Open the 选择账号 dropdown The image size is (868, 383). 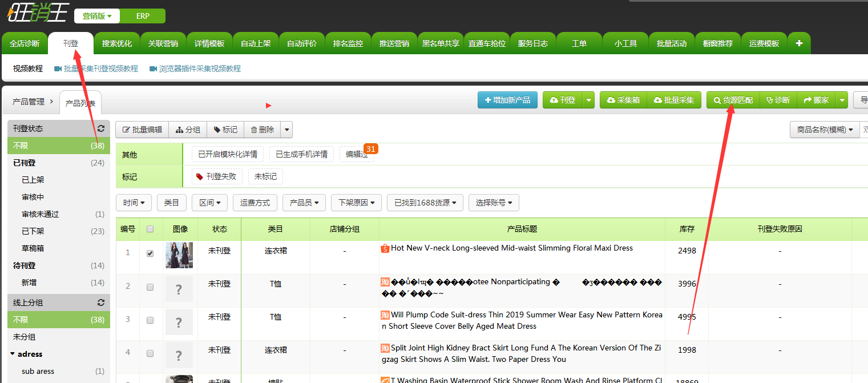(494, 203)
